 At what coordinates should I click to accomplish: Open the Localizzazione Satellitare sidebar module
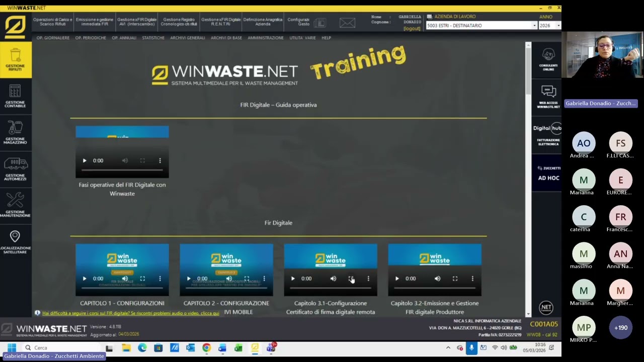tap(16, 242)
